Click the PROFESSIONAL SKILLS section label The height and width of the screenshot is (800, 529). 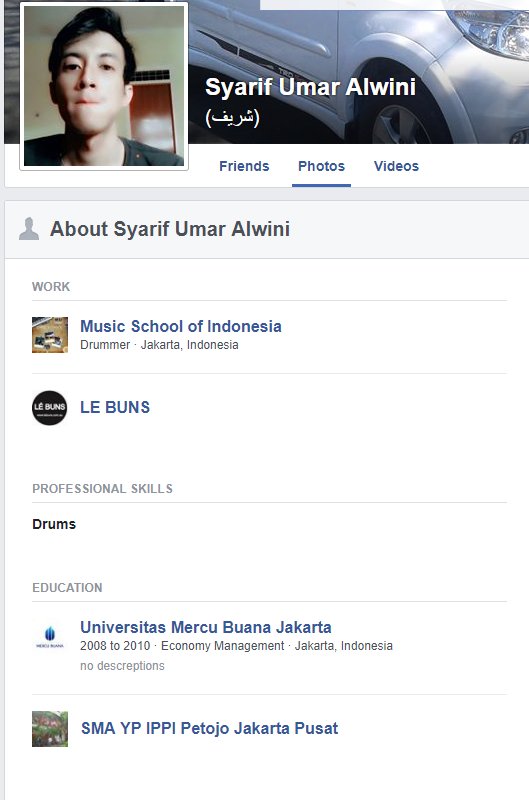[103, 489]
